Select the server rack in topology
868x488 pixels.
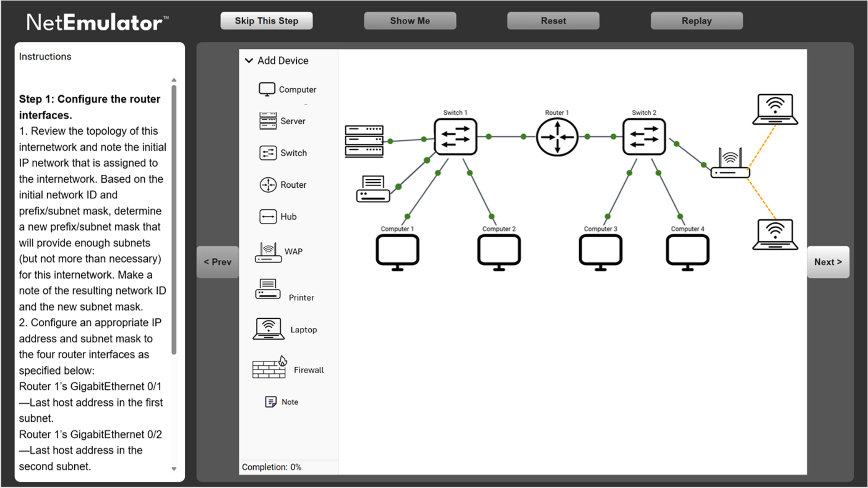(364, 141)
